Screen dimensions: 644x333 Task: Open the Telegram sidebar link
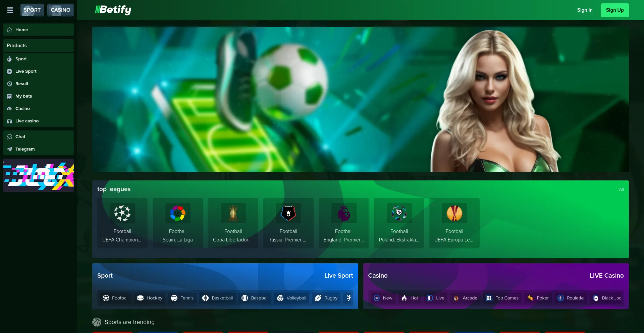(25, 149)
